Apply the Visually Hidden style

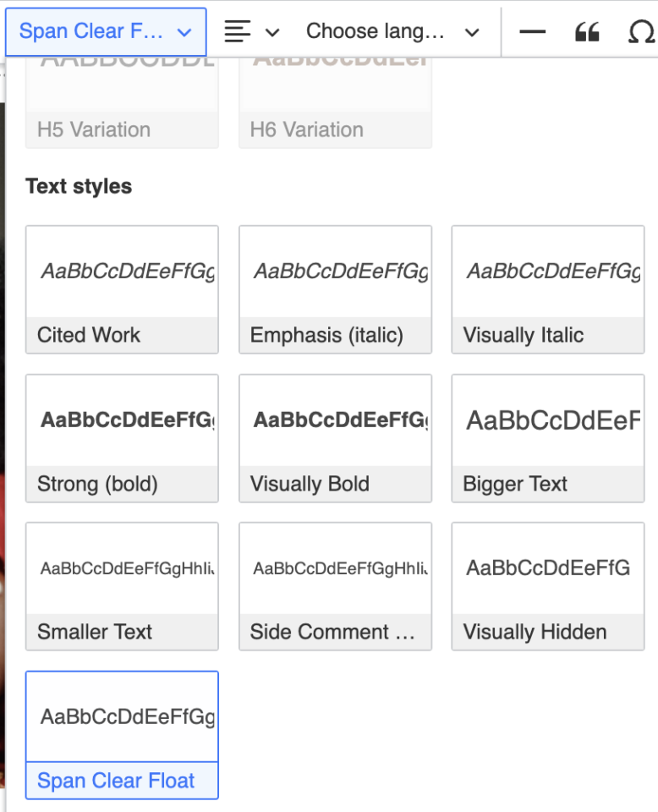(547, 586)
